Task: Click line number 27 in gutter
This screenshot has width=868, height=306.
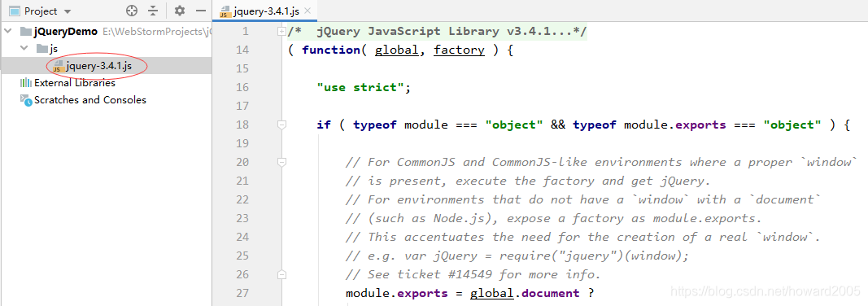Action: tap(242, 293)
